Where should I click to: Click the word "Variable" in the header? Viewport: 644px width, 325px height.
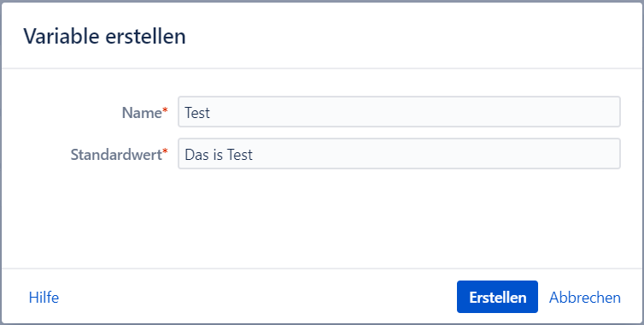pyautogui.click(x=61, y=37)
